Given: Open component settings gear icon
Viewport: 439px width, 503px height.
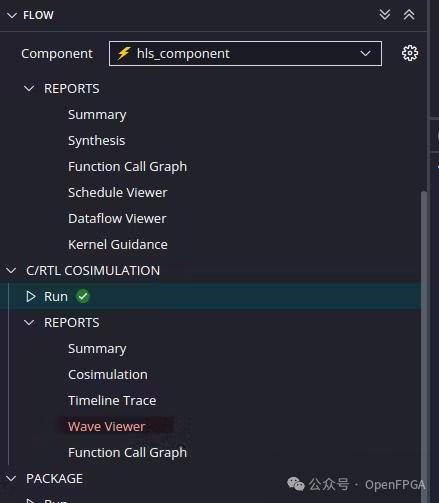Looking at the screenshot, I should click(x=410, y=53).
